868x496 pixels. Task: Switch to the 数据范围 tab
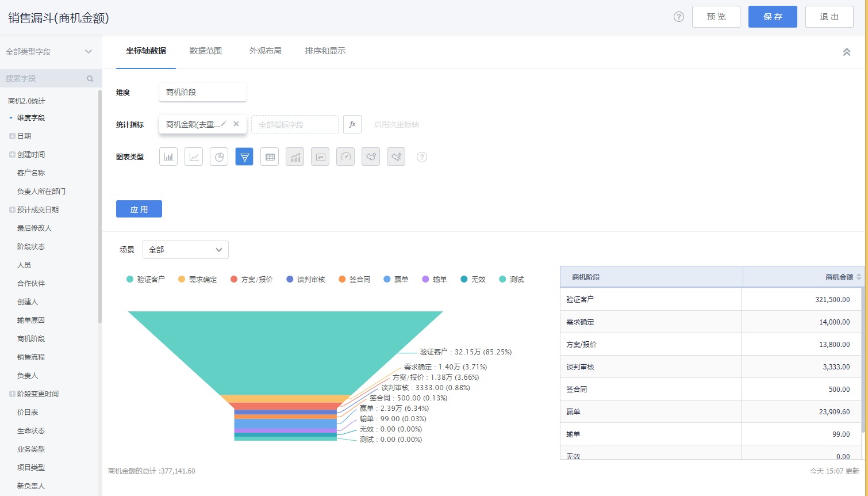[x=206, y=51]
